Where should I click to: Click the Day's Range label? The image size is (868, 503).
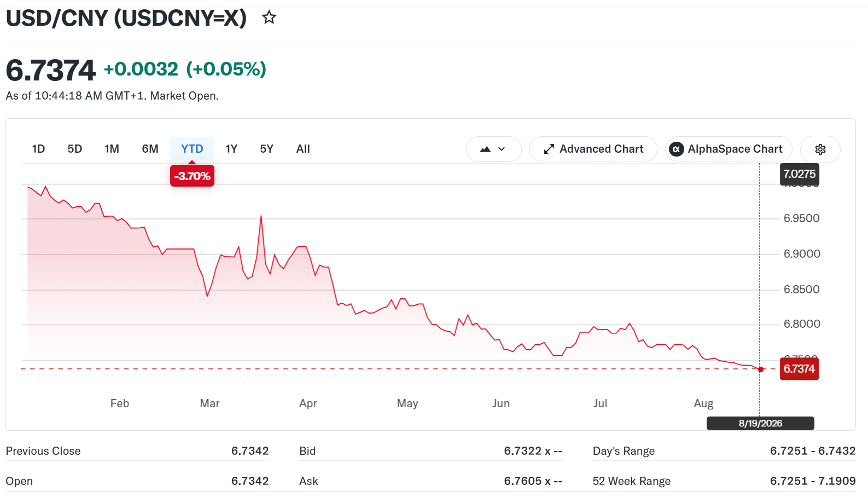[624, 451]
